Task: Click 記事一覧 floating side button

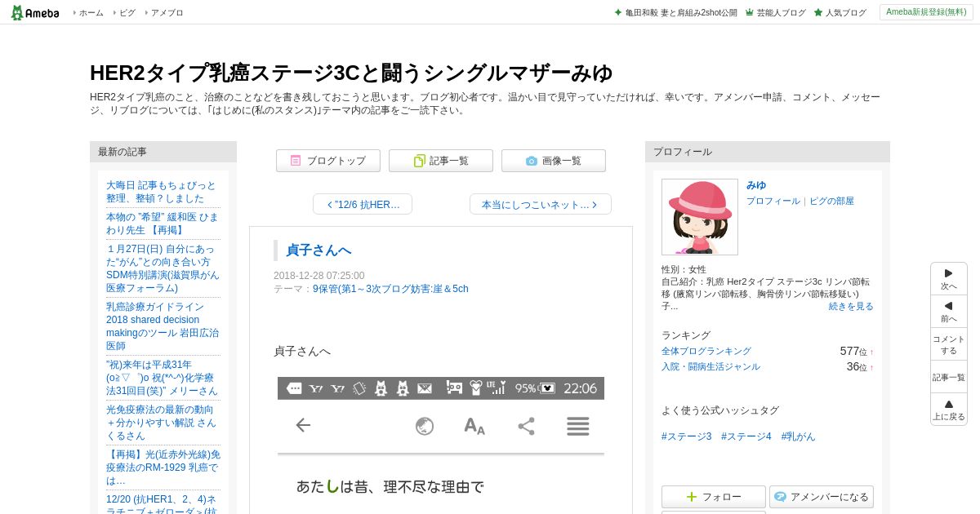Action: [x=949, y=377]
